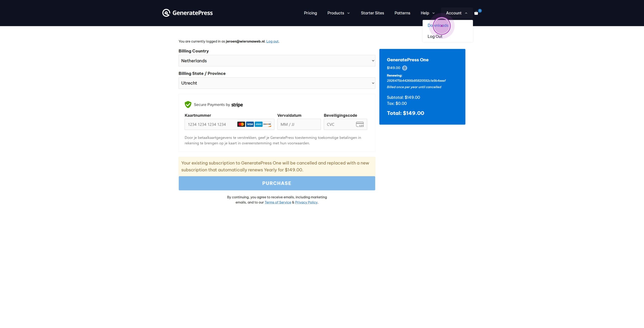
Task: Click the GeneratePress One cart title
Action: coord(408,60)
